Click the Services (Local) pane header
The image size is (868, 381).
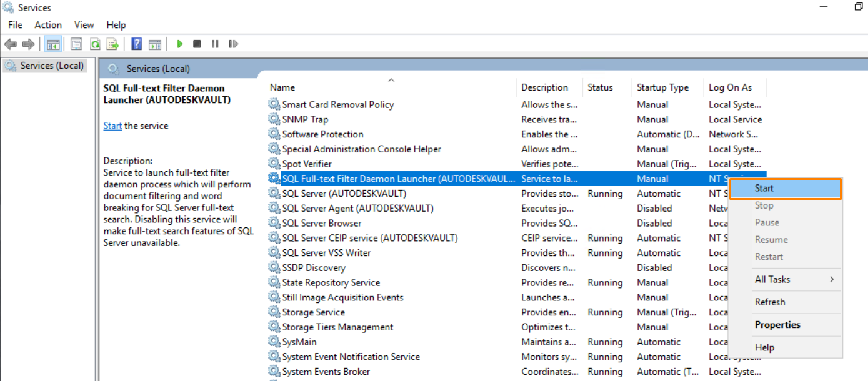[158, 69]
